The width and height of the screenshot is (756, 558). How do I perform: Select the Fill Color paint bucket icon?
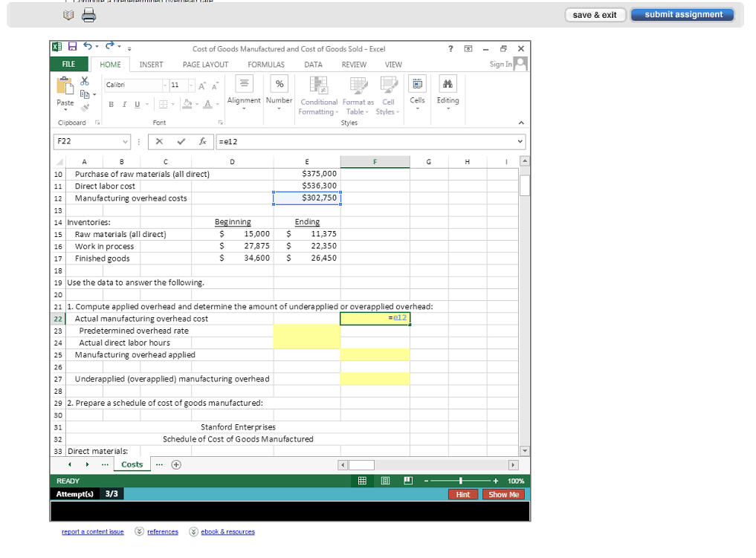[187, 104]
